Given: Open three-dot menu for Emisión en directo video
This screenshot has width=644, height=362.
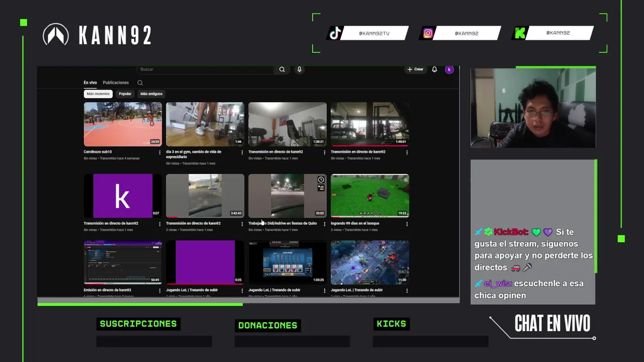Looking at the screenshot, I should (160, 291).
